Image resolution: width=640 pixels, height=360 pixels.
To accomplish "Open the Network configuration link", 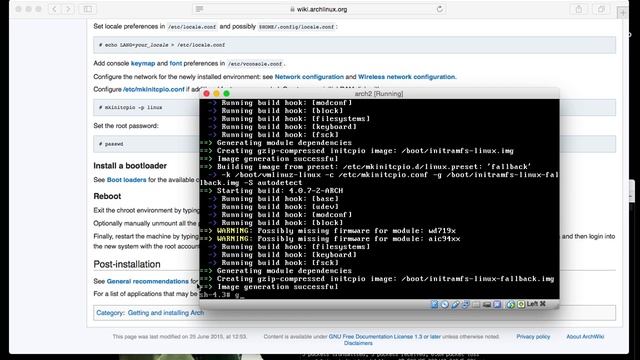I will point(309,77).
